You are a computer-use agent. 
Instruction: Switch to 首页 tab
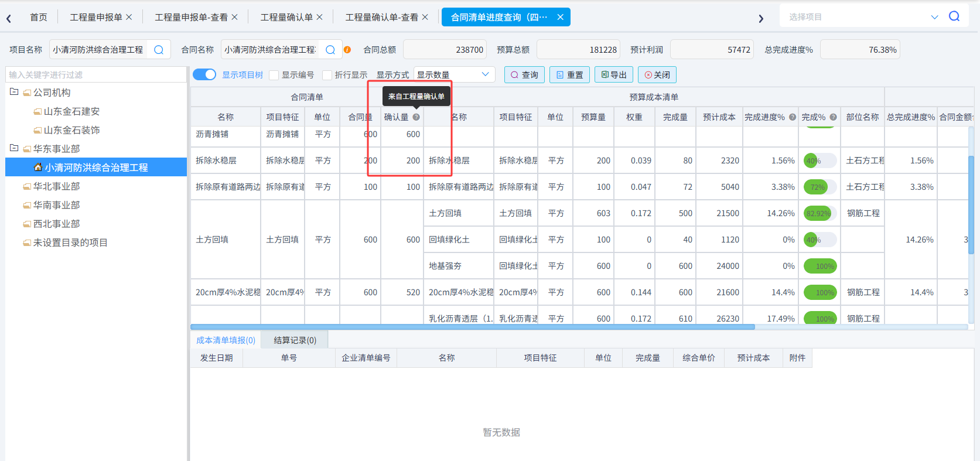tap(39, 17)
